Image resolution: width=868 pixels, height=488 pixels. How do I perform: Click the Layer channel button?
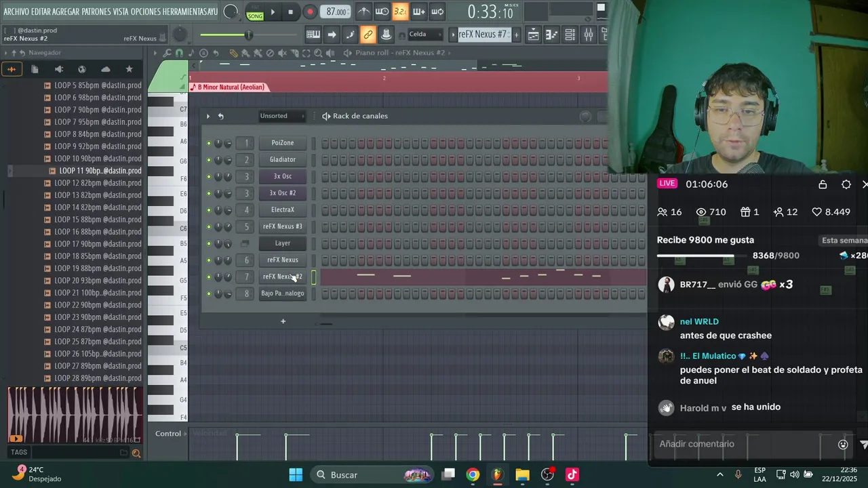pos(283,243)
